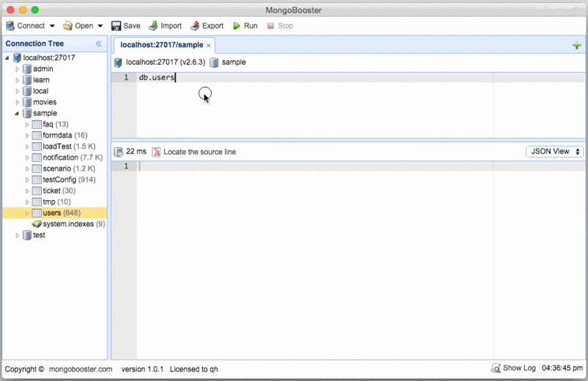Open the JSON View dropdown
The width and height of the screenshot is (588, 381).
(554, 152)
